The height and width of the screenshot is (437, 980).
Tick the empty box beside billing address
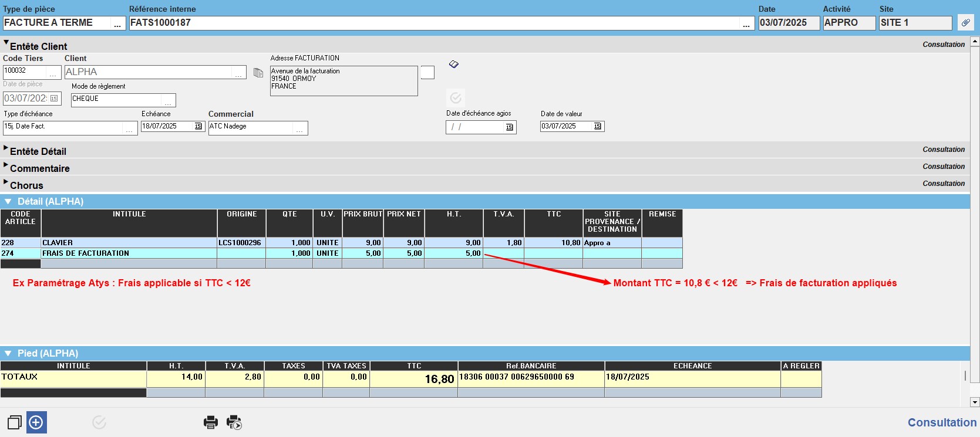pos(427,73)
